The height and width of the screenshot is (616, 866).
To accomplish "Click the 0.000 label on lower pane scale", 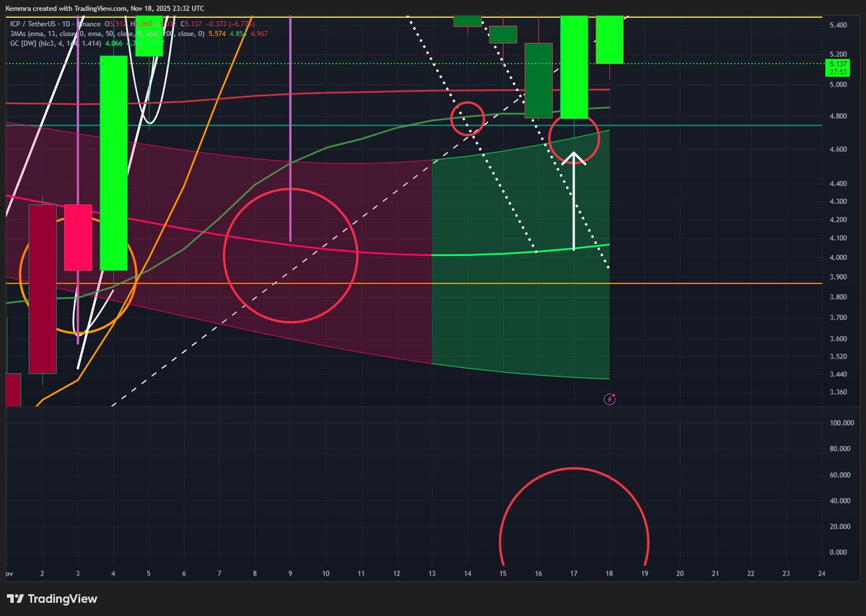I will tap(837, 553).
